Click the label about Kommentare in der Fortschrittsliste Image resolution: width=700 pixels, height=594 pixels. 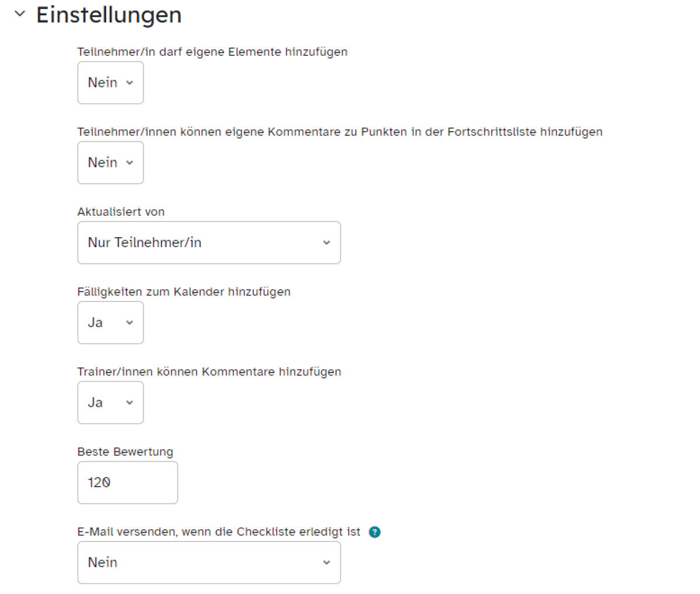pos(340,132)
